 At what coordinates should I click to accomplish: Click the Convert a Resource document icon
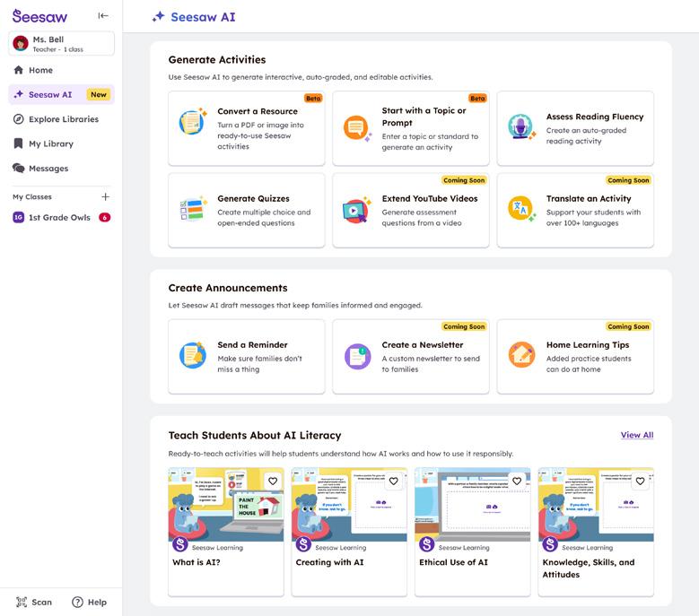[193, 122]
